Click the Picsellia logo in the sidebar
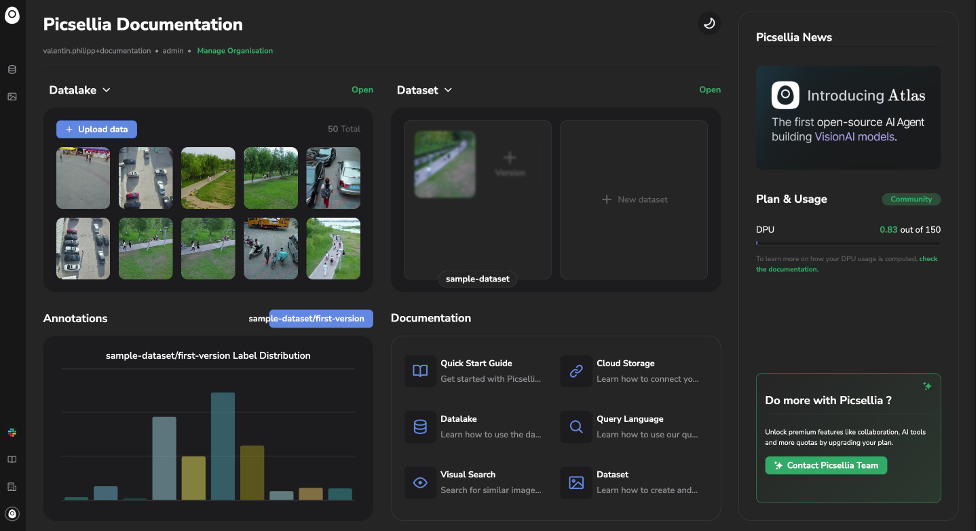The width and height of the screenshot is (980, 531). click(12, 16)
